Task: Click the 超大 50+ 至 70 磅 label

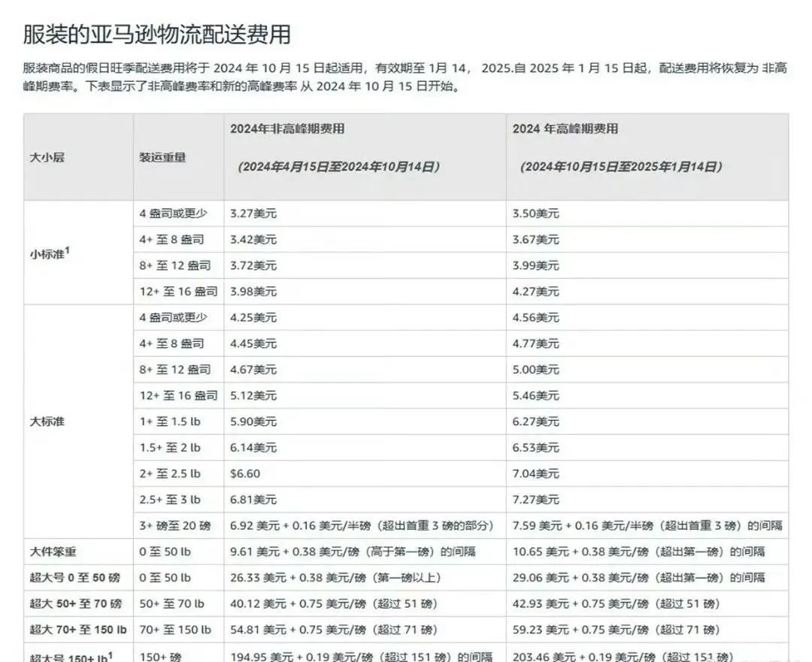Action: [x=76, y=603]
